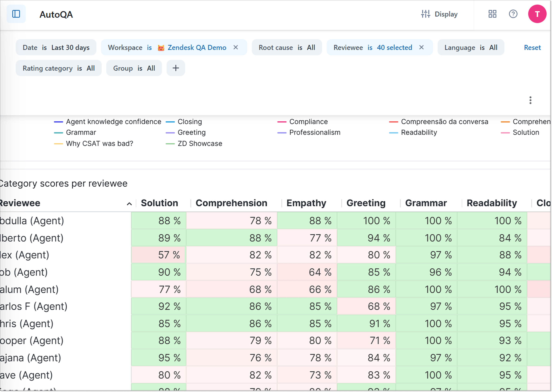Select the lberto (Agent) reviewee row
This screenshot has width=552, height=392.
pos(65,238)
